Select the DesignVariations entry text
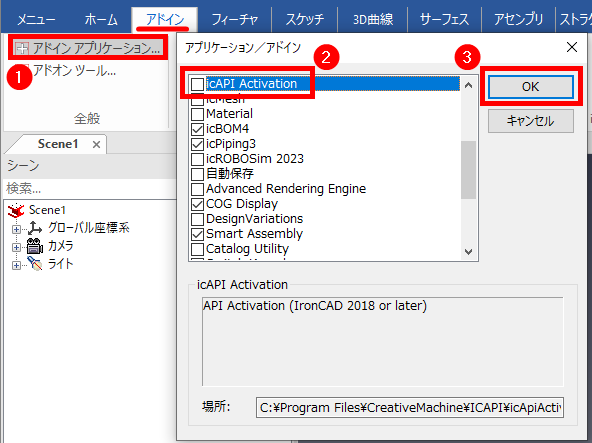Viewport: 592px width, 443px height. click(x=254, y=219)
